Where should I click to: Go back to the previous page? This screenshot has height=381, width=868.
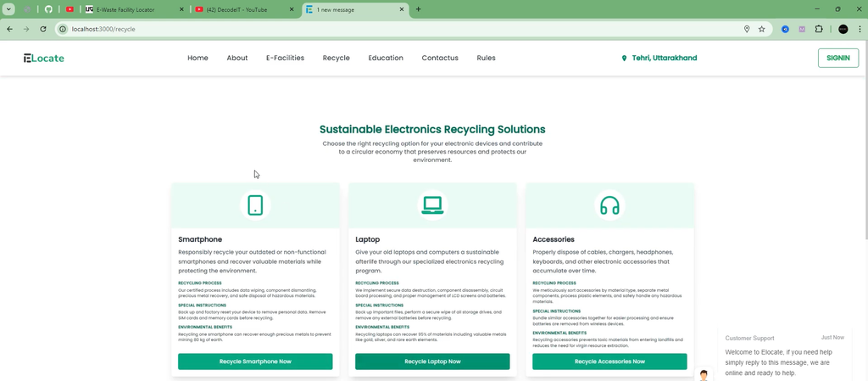pyautogui.click(x=9, y=29)
